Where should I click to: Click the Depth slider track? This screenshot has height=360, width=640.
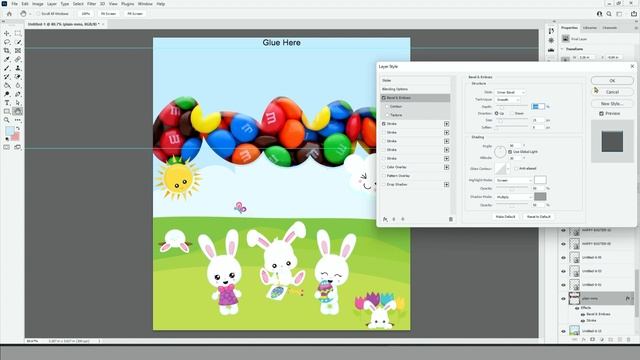[512, 107]
